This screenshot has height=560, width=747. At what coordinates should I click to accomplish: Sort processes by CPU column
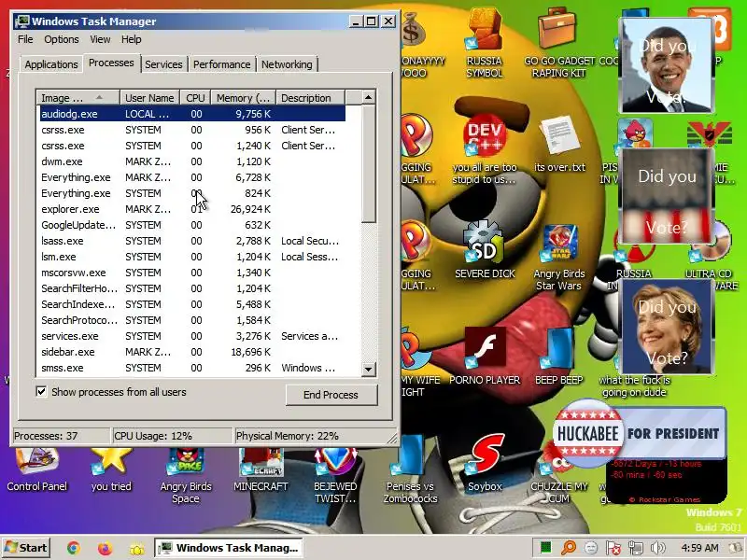pos(195,98)
